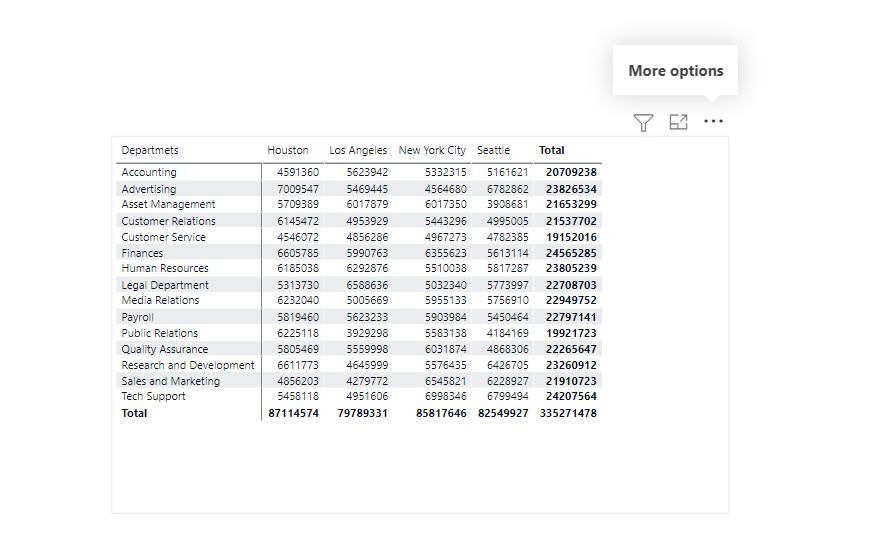
Task: Select the Advertising row label
Action: click(x=149, y=189)
